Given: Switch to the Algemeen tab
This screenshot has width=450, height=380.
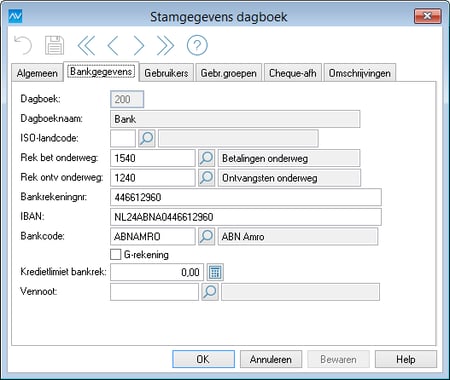Looking at the screenshot, I should (37, 73).
